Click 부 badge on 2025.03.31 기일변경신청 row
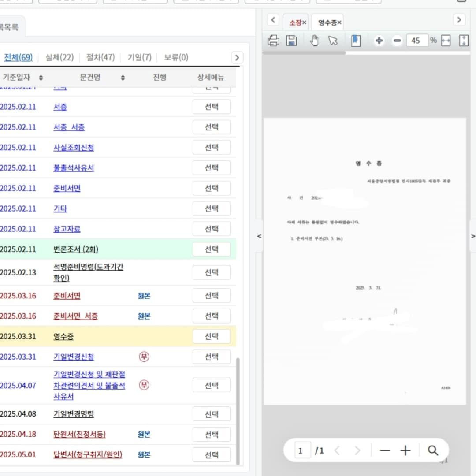Image resolution: width=476 pixels, height=476 pixels. pyautogui.click(x=144, y=357)
